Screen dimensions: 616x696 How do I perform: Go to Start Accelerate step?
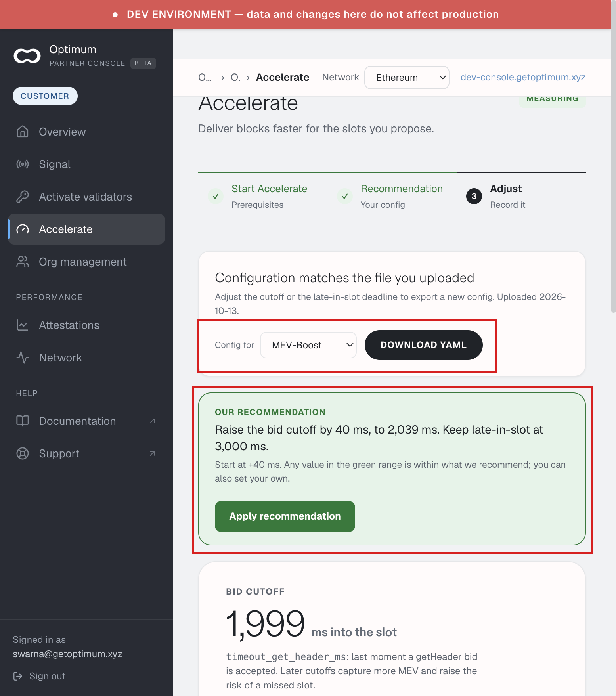click(x=270, y=189)
